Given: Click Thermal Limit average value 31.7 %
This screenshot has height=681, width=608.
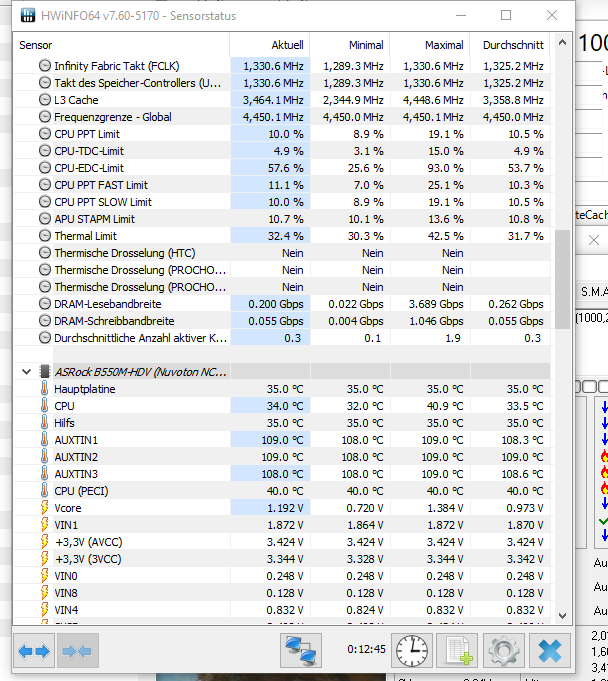Looking at the screenshot, I should pyautogui.click(x=525, y=236).
